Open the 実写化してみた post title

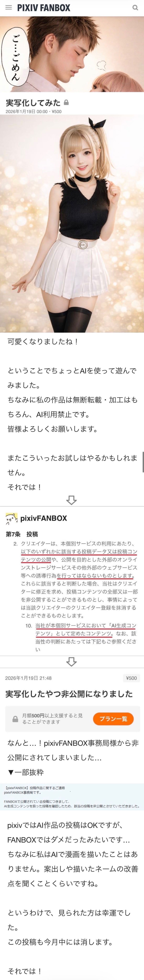tap(33, 102)
